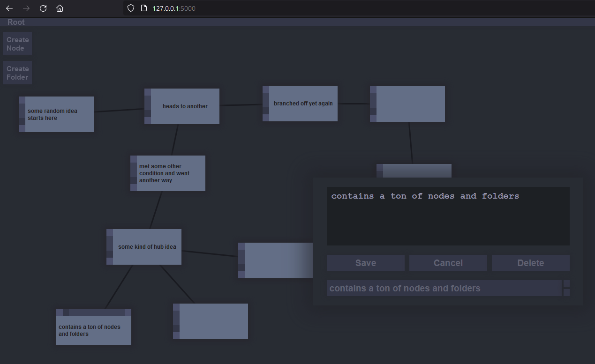
Task: Click right corner square on the folder's top bar
Action: [128, 312]
